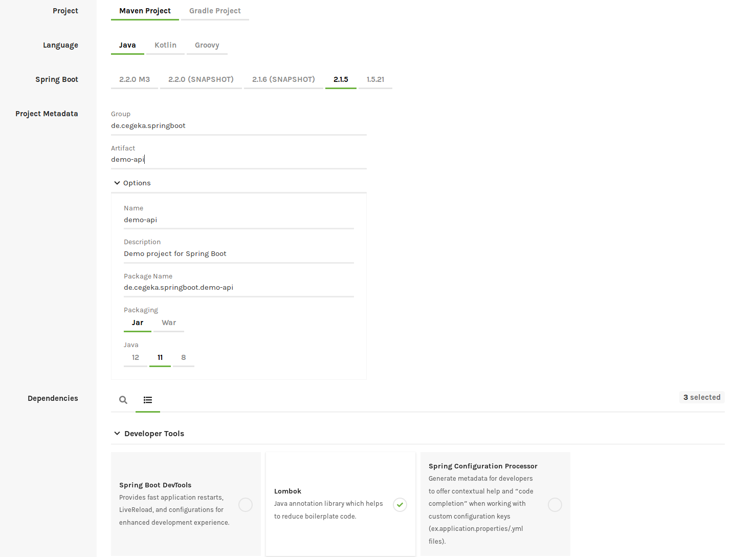Set packaging to Jar

tap(138, 323)
